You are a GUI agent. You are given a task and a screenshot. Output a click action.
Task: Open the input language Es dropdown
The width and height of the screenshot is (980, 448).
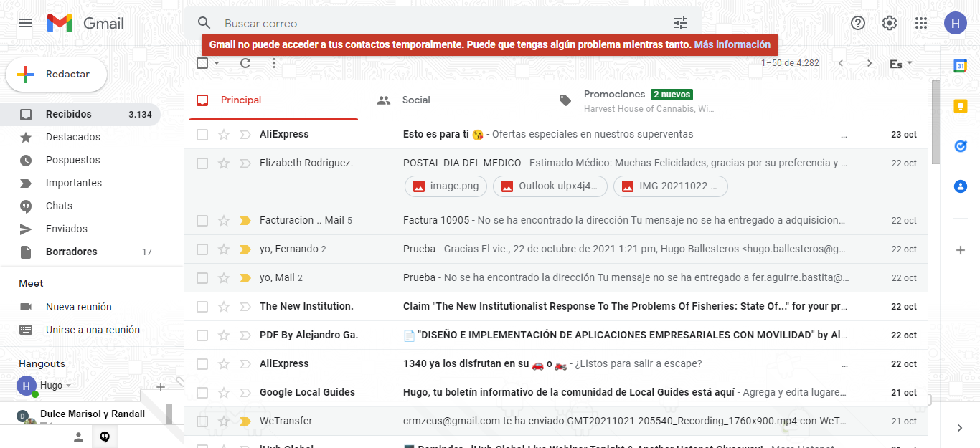pyautogui.click(x=900, y=64)
